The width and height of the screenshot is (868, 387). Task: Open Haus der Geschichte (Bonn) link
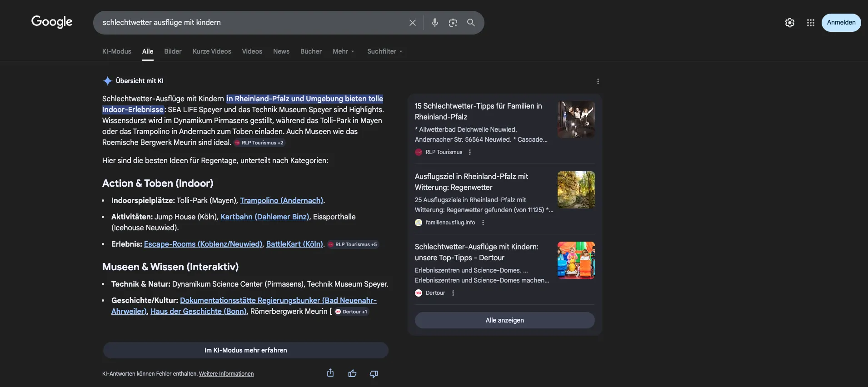(199, 311)
